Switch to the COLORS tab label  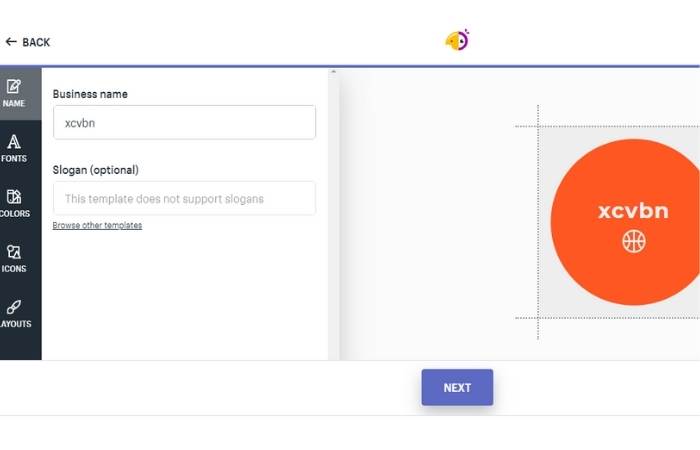point(15,214)
